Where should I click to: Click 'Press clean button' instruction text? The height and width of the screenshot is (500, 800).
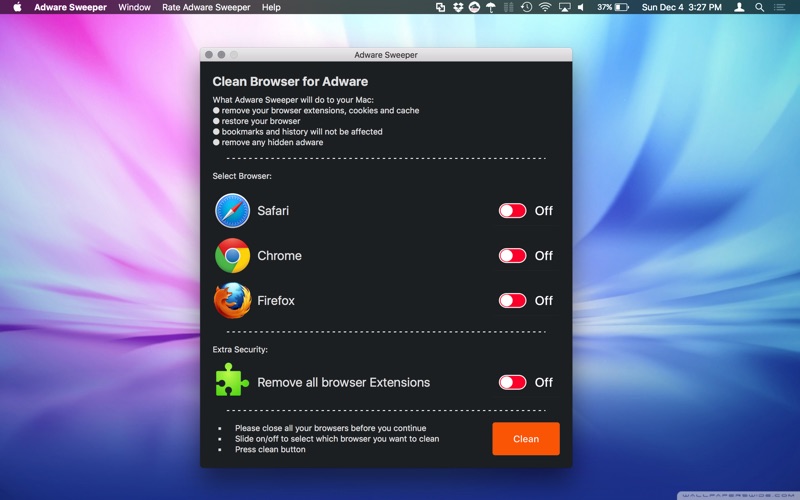coord(270,449)
